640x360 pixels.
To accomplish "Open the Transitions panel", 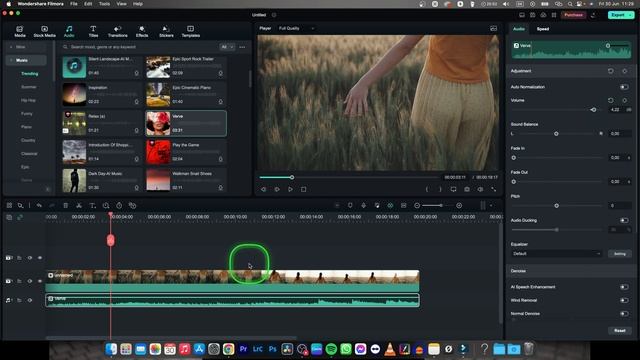I will tap(118, 31).
